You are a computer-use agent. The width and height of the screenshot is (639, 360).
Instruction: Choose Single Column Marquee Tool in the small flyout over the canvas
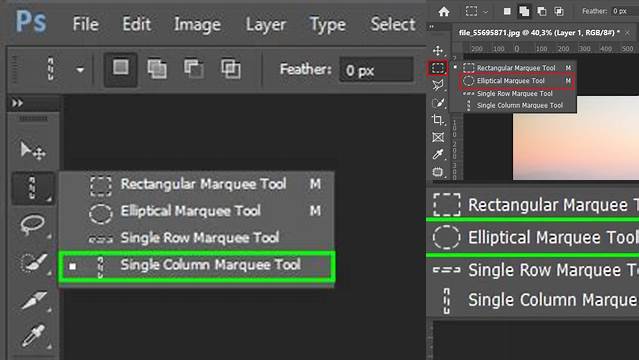514,105
